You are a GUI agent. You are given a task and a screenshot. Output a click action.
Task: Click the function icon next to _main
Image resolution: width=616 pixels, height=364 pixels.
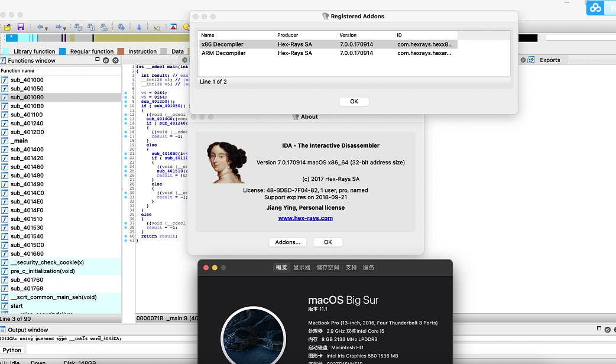click(5, 141)
